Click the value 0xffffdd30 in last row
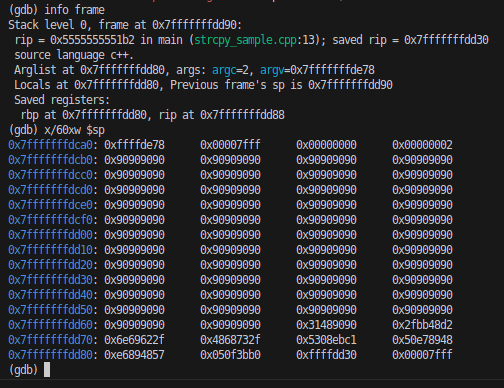The image size is (504, 388). coord(326,355)
